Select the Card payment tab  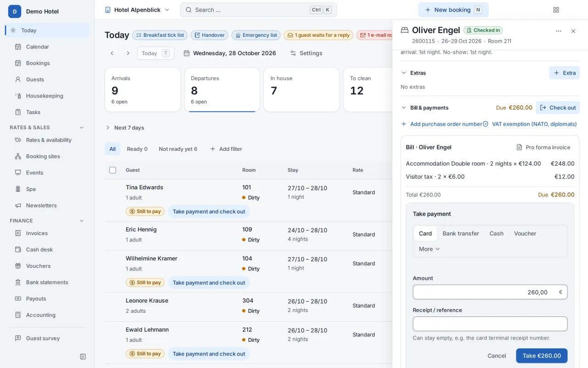pyautogui.click(x=425, y=233)
